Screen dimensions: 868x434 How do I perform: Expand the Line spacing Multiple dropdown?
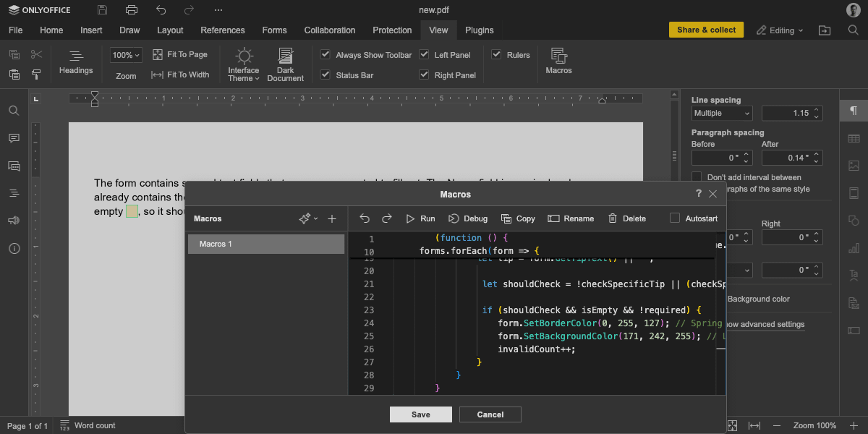coord(722,114)
